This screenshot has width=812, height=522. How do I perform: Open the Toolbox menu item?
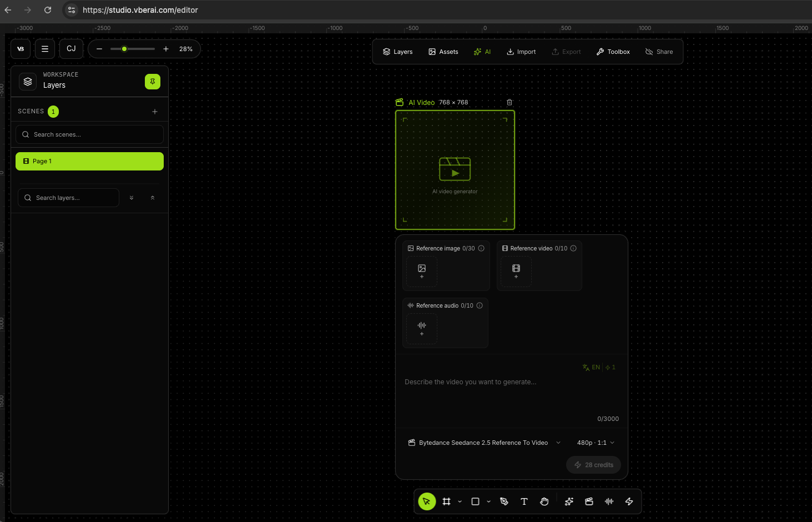tap(613, 52)
